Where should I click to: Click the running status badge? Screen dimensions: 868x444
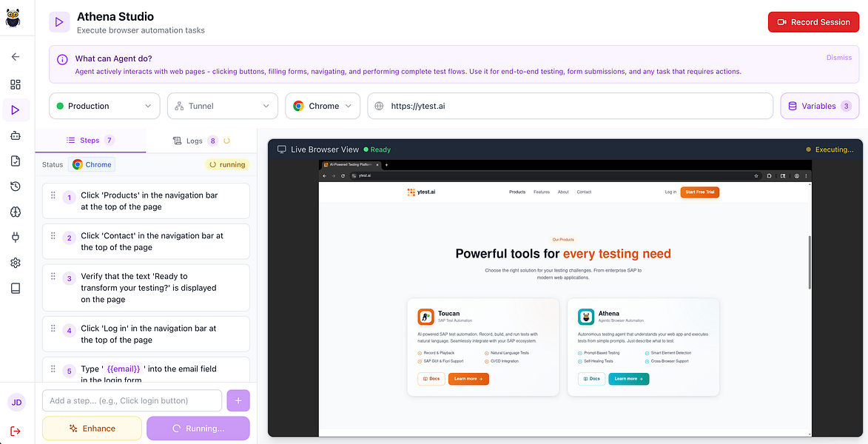(227, 164)
